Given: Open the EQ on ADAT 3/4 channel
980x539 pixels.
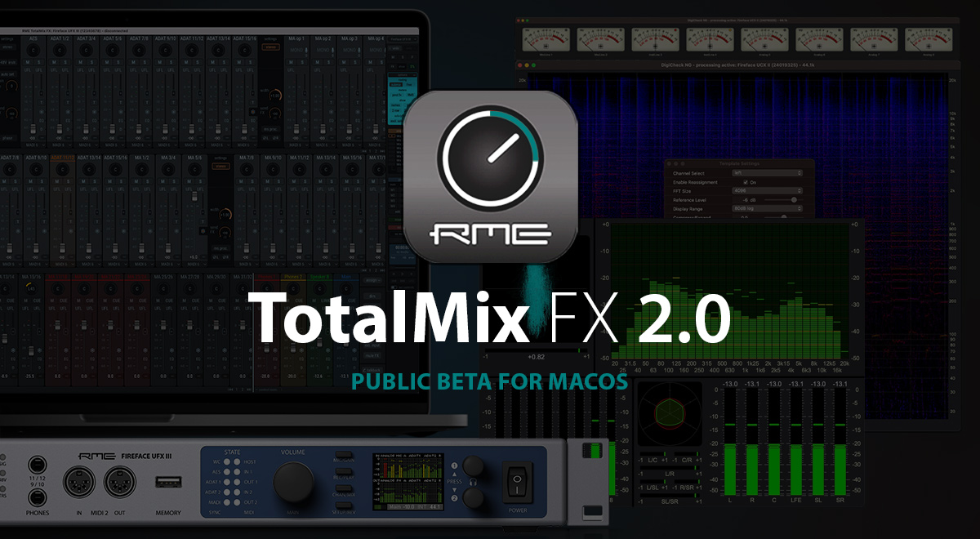Looking at the screenshot, I should pyautogui.click(x=94, y=120).
